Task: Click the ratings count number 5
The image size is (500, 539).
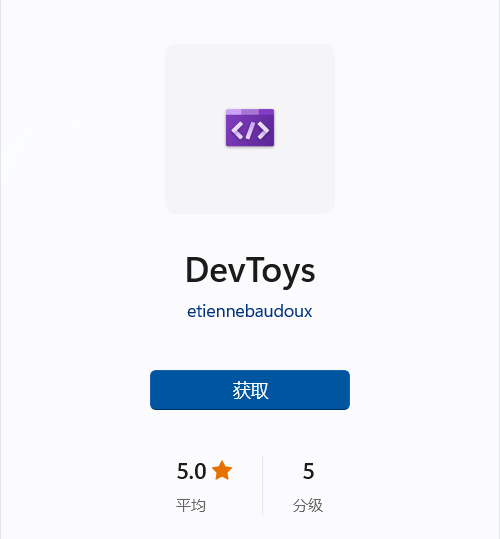Action: [x=308, y=471]
